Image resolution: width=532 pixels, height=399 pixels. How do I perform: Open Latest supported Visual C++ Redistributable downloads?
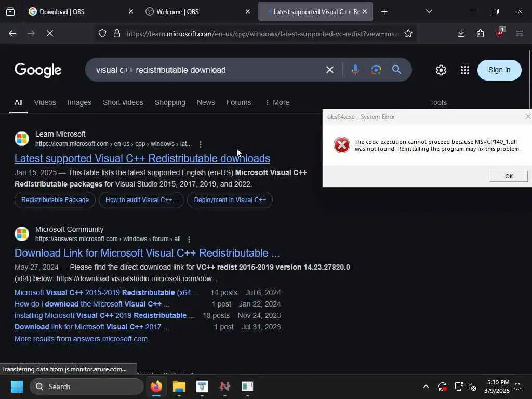click(x=142, y=158)
